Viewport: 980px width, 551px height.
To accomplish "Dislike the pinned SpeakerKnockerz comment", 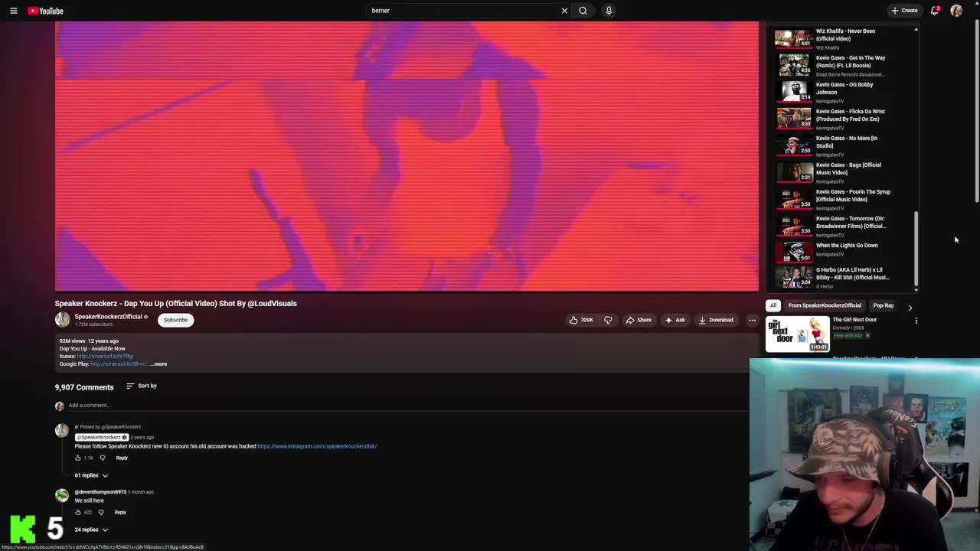I will tap(103, 458).
